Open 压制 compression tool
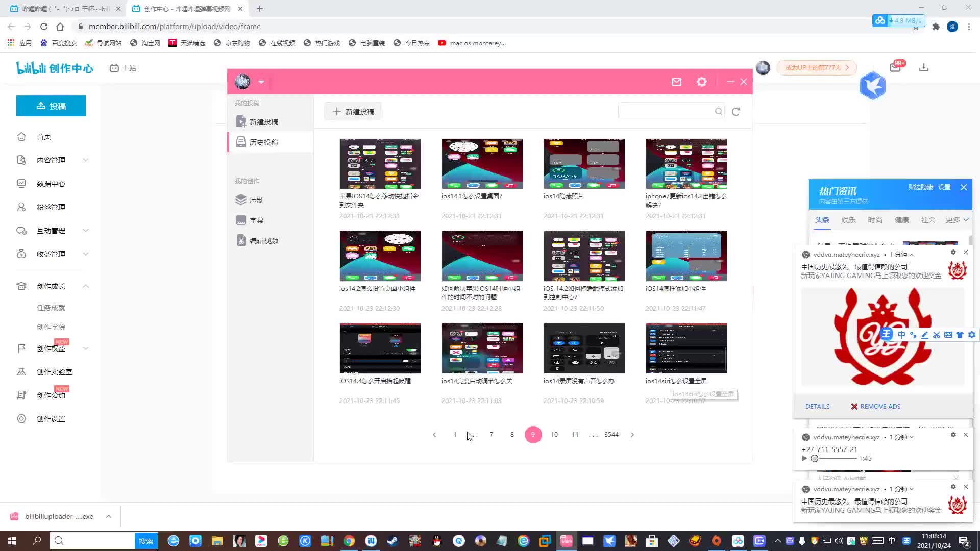The image size is (980, 551). pyautogui.click(x=256, y=200)
